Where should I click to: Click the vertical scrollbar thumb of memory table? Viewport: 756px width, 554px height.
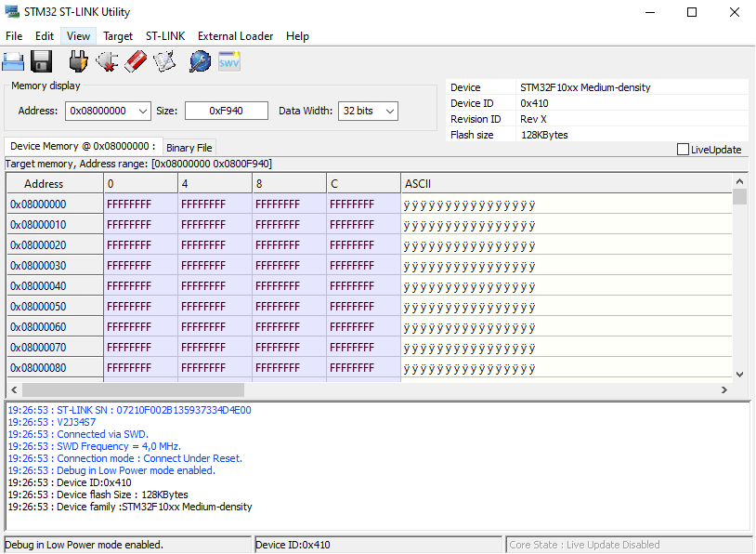[739, 197]
